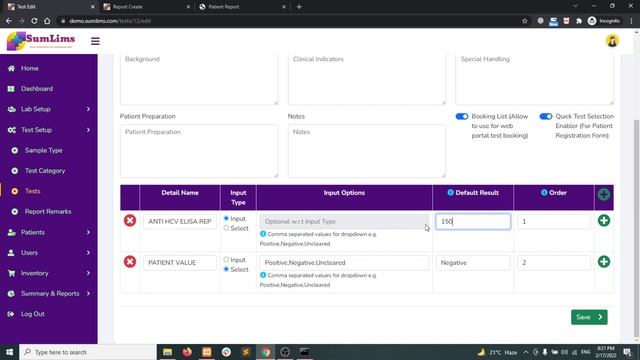Reload the browser page
Viewport: 640px width, 360px height.
(x=34, y=21)
